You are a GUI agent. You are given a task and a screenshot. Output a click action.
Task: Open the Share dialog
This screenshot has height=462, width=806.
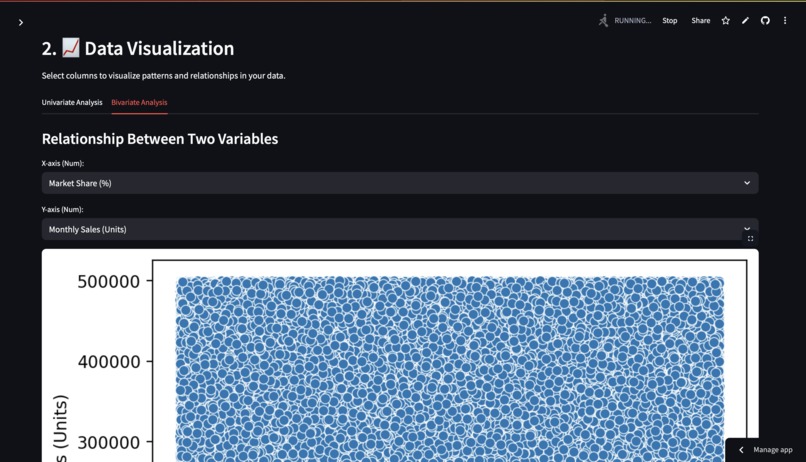coord(701,21)
